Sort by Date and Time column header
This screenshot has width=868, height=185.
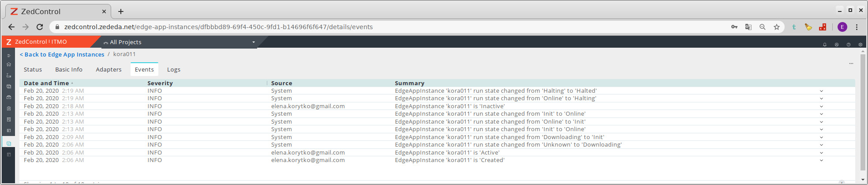point(46,83)
